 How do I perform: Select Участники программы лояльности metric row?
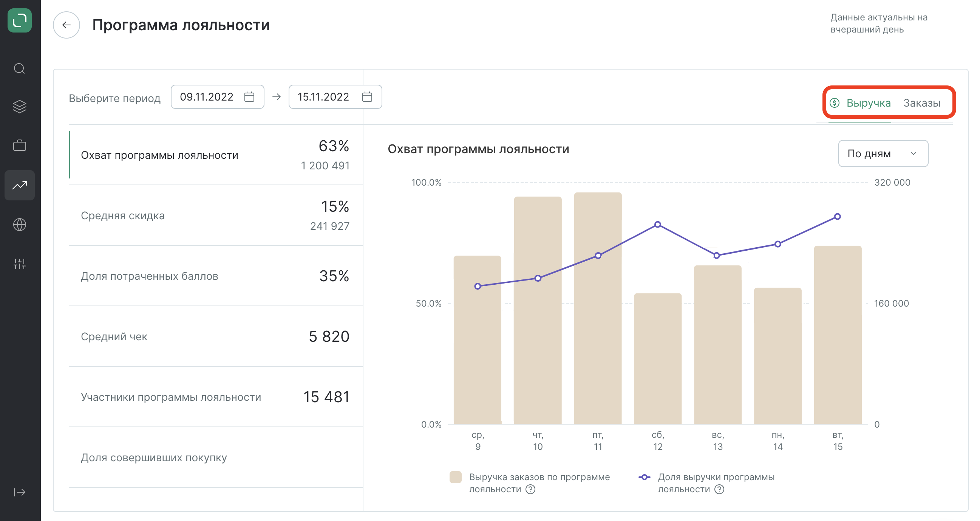pyautogui.click(x=216, y=397)
